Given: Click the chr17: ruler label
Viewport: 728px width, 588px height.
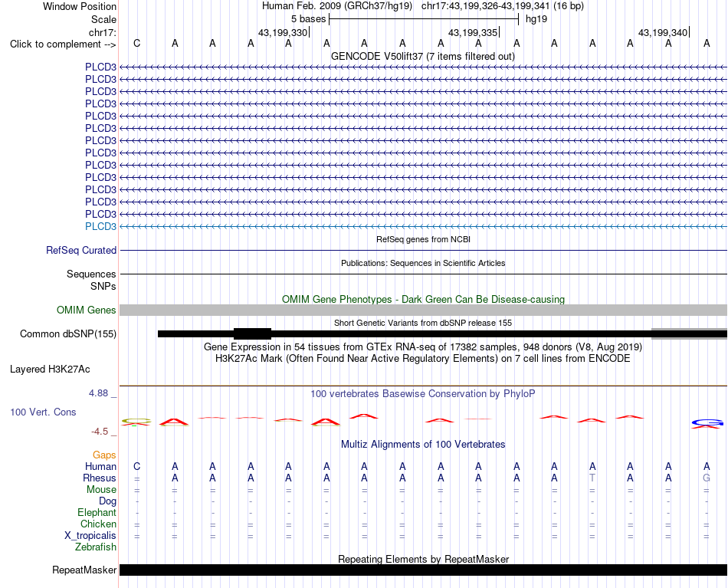Looking at the screenshot, I should tap(102, 32).
